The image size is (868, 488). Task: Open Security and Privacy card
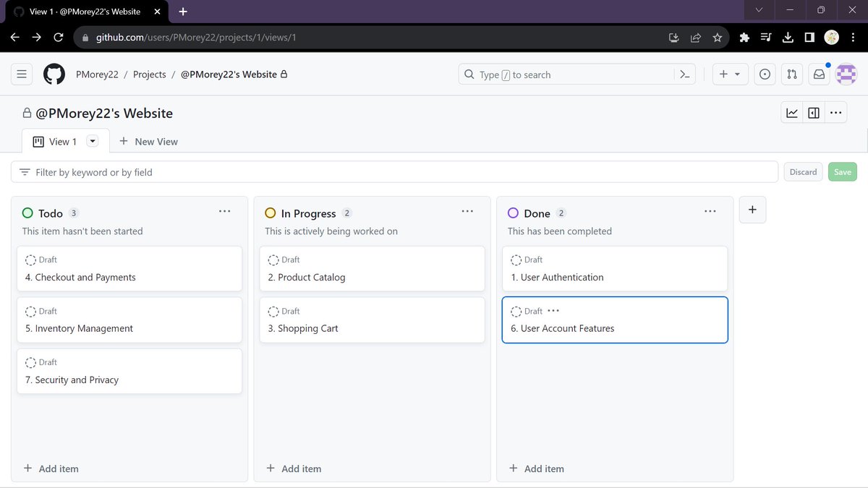(129, 372)
